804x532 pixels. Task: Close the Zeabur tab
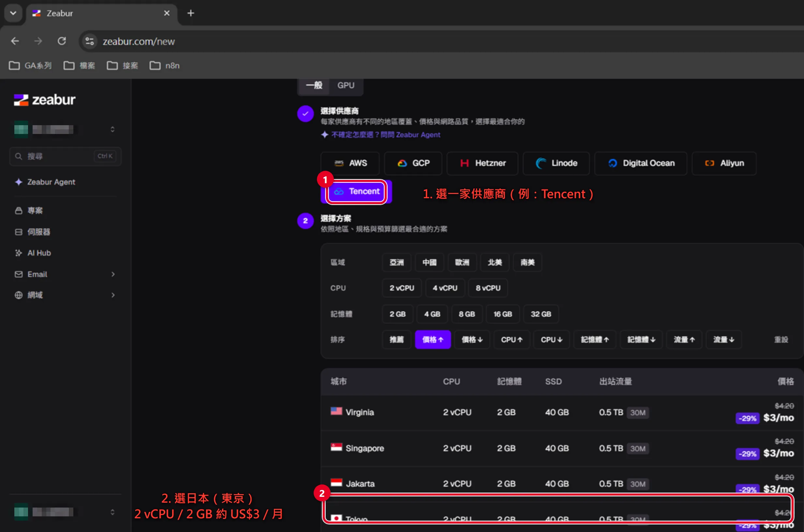point(167,13)
